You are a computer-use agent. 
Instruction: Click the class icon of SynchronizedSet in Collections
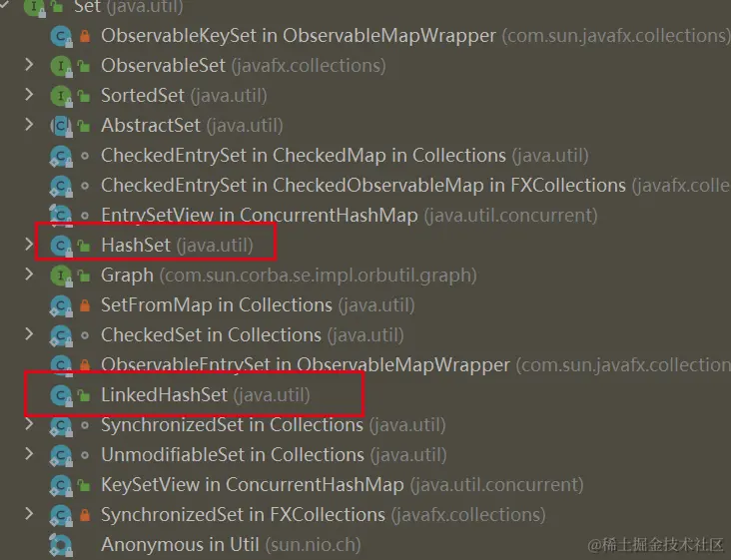[61, 425]
